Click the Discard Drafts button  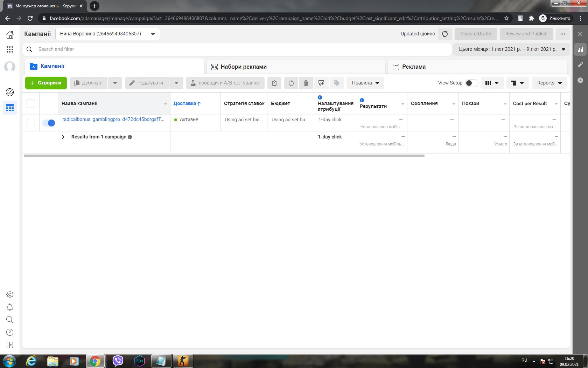click(476, 34)
